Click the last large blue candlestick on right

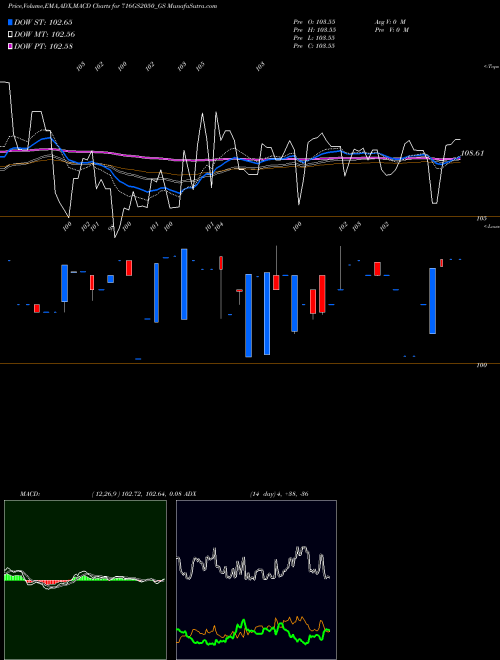click(x=432, y=301)
